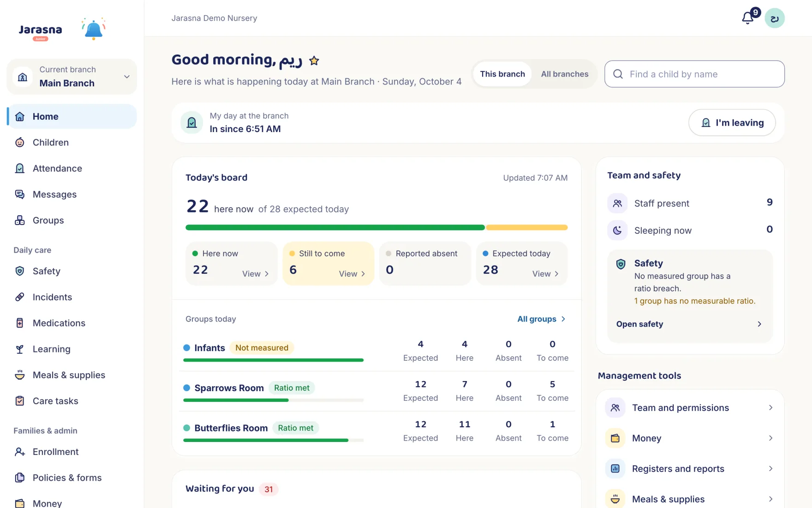
Task: Click the Attendance sidebar icon
Action: 20,168
